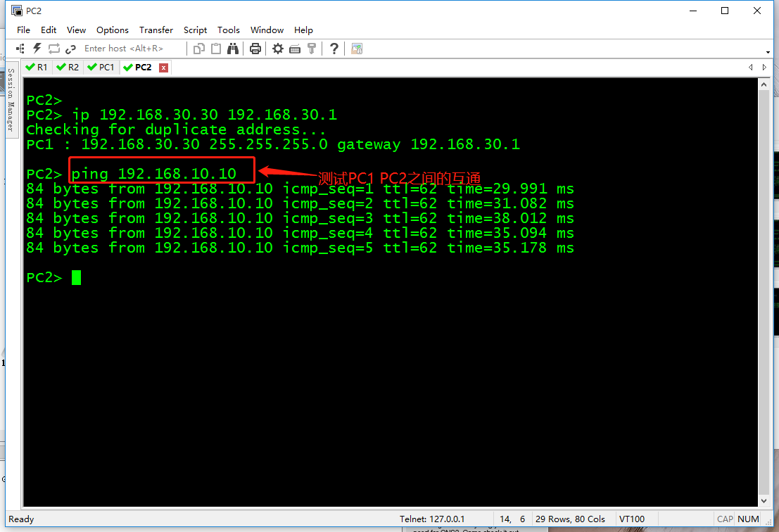This screenshot has height=532, width=779.
Task: Click the 'ping 192.168.10.10' command text
Action: (154, 174)
